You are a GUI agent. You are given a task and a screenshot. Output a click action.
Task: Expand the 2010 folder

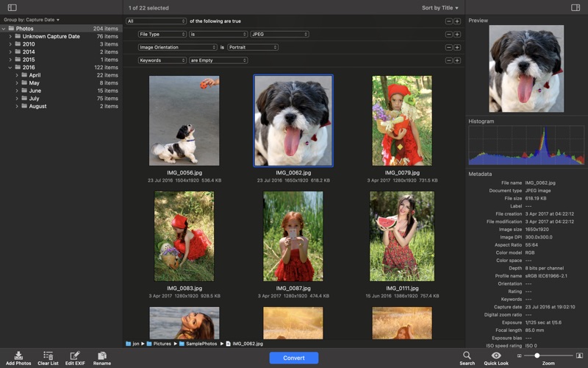coord(10,44)
